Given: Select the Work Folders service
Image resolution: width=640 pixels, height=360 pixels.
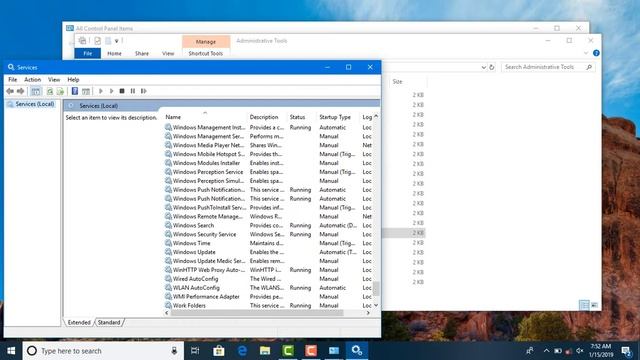Looking at the screenshot, I should 269,306.
